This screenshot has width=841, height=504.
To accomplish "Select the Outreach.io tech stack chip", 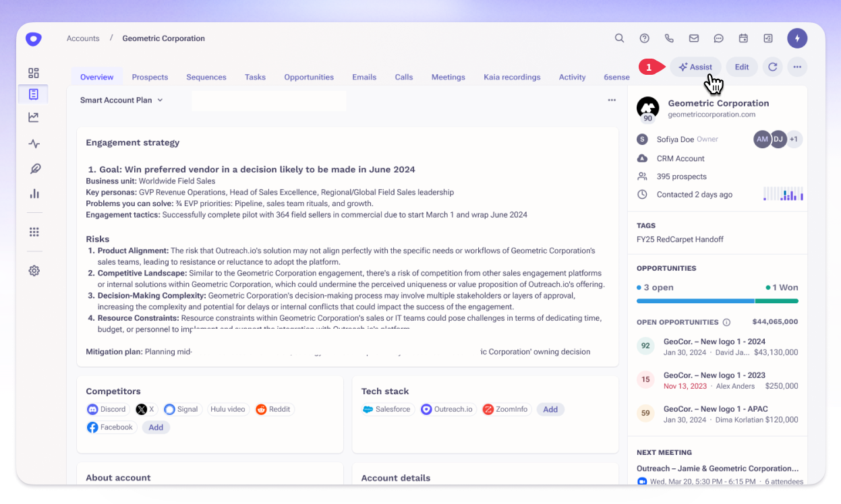I will pos(447,409).
